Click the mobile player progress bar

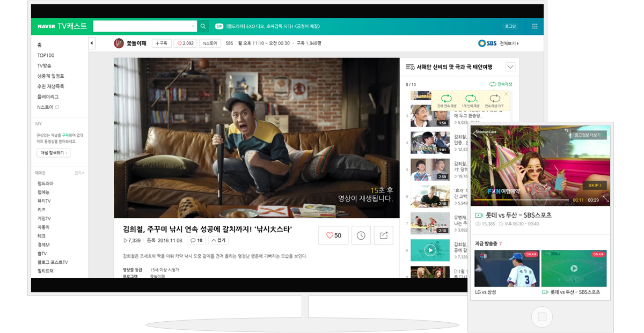click(x=521, y=200)
